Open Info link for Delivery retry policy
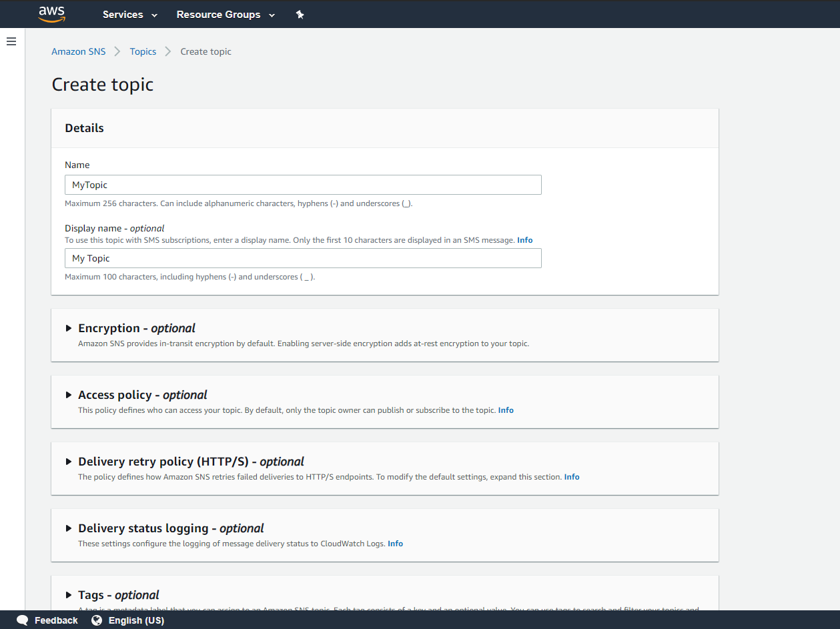 click(572, 477)
